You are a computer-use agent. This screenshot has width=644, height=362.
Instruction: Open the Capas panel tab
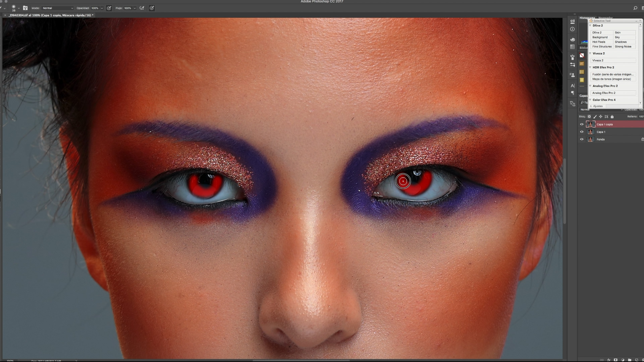point(583,96)
